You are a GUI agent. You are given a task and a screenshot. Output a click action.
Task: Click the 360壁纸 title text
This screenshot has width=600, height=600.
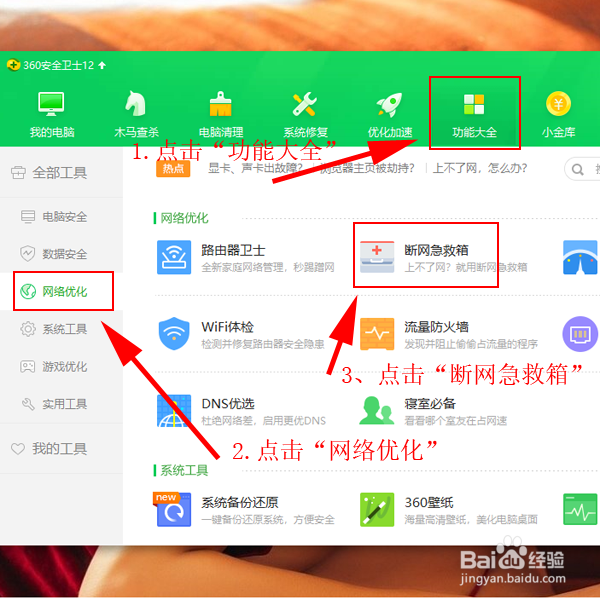(429, 502)
